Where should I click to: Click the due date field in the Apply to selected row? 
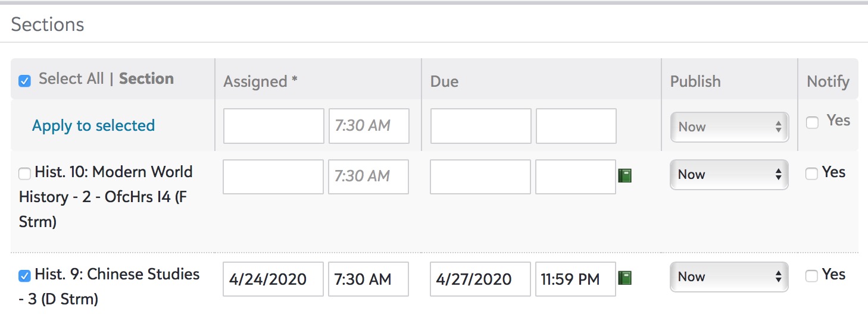click(480, 126)
